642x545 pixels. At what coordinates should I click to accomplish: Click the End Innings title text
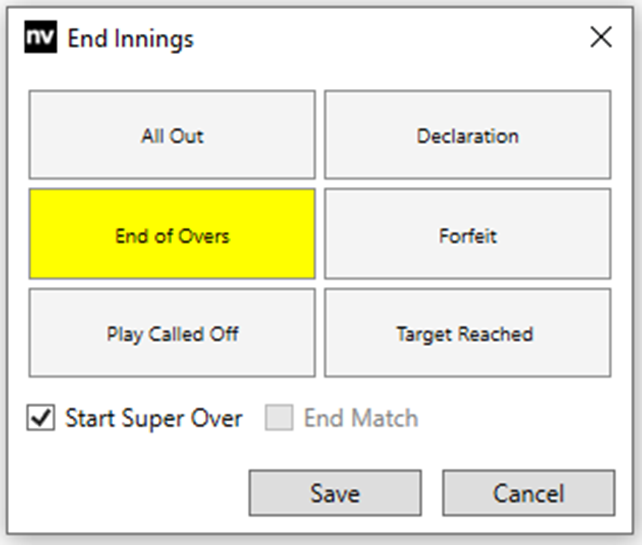(x=130, y=39)
